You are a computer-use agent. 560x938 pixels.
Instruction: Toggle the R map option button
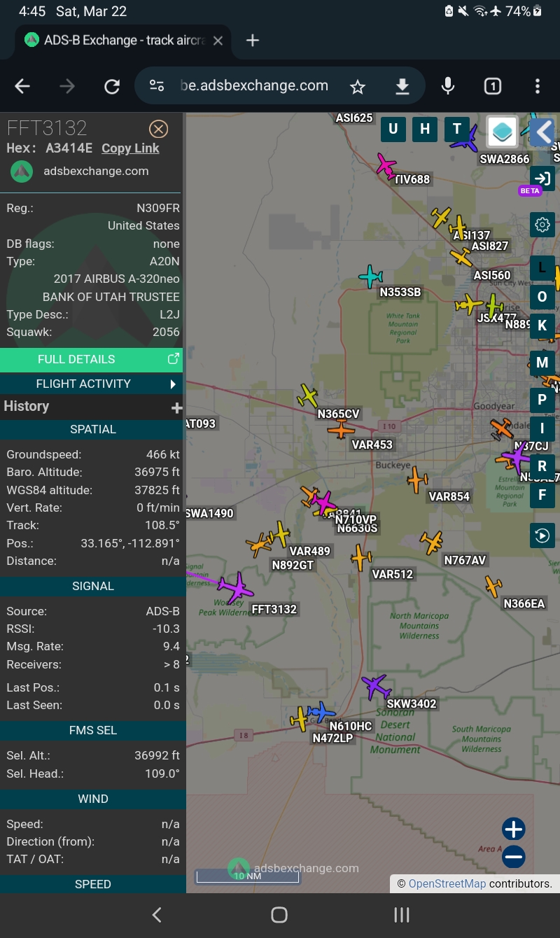tap(542, 467)
